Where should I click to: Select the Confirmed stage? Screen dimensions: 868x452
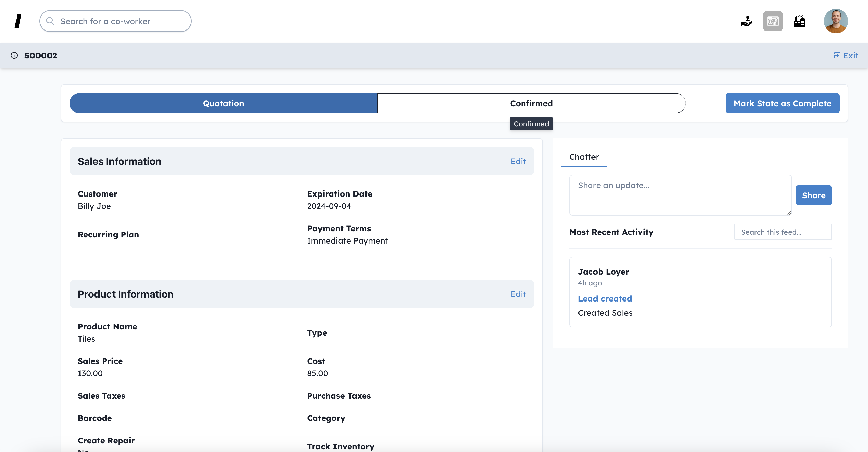(x=531, y=103)
